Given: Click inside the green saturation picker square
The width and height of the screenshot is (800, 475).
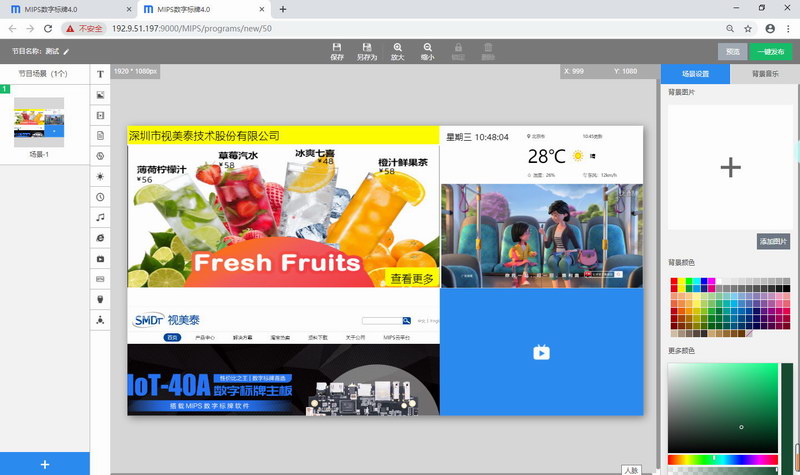Looking at the screenshot, I should [722, 408].
